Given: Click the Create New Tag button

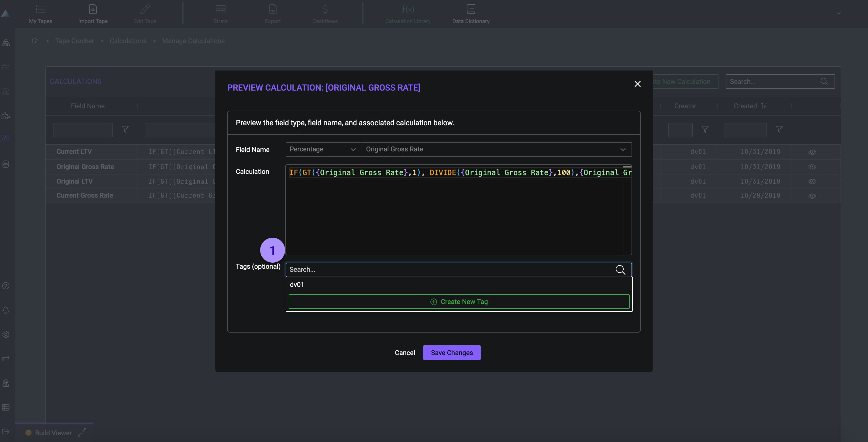Looking at the screenshot, I should [x=459, y=302].
